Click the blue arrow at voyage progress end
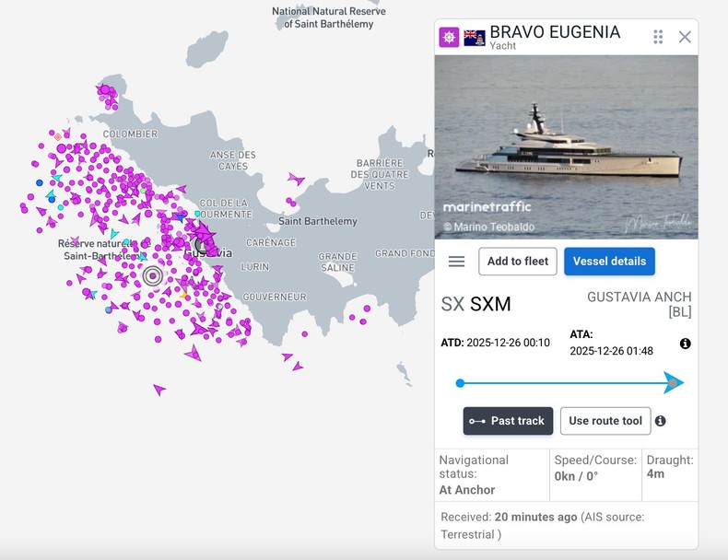728x560 pixels. [675, 382]
